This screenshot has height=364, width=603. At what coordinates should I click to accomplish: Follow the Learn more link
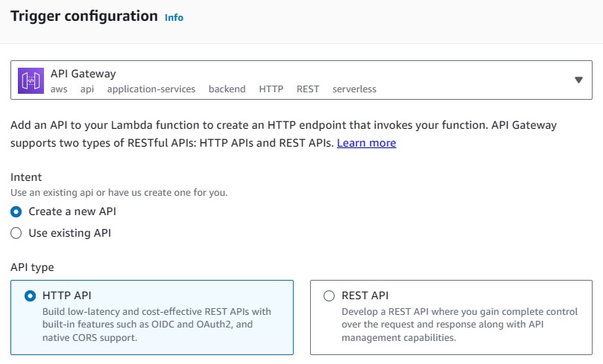click(366, 143)
